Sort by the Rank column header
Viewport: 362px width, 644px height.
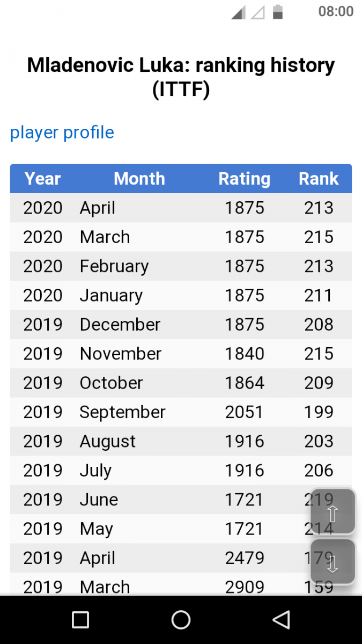click(x=319, y=179)
